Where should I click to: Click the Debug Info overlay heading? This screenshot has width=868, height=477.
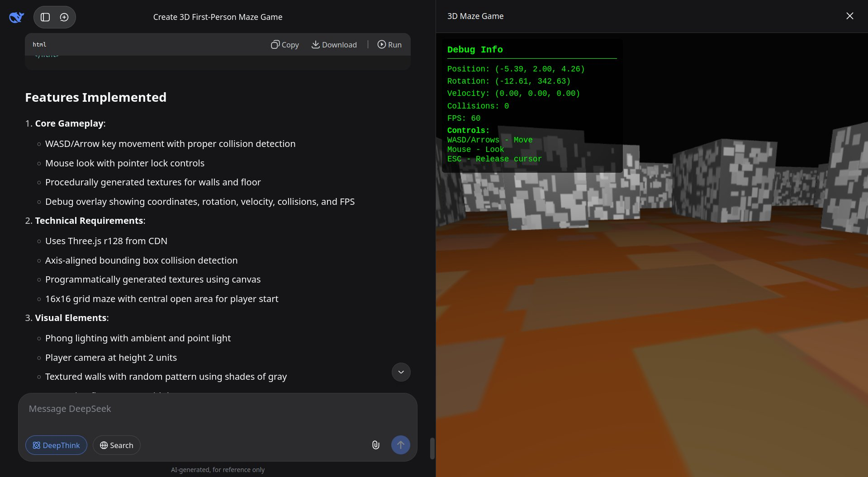tap(475, 50)
